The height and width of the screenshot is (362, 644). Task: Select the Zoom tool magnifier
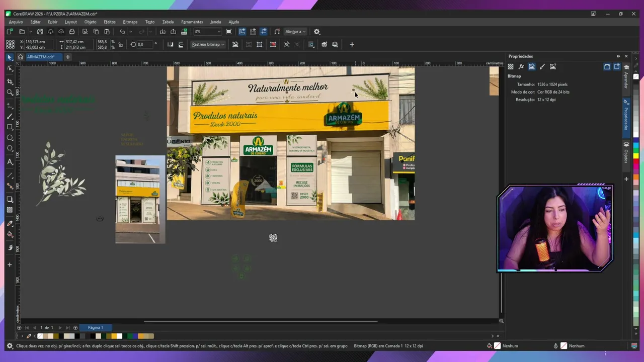(x=10, y=93)
